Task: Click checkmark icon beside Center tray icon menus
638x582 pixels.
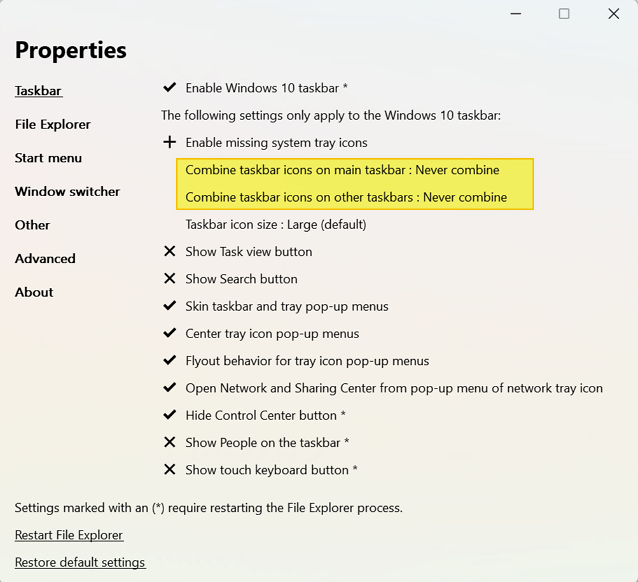Action: (170, 333)
